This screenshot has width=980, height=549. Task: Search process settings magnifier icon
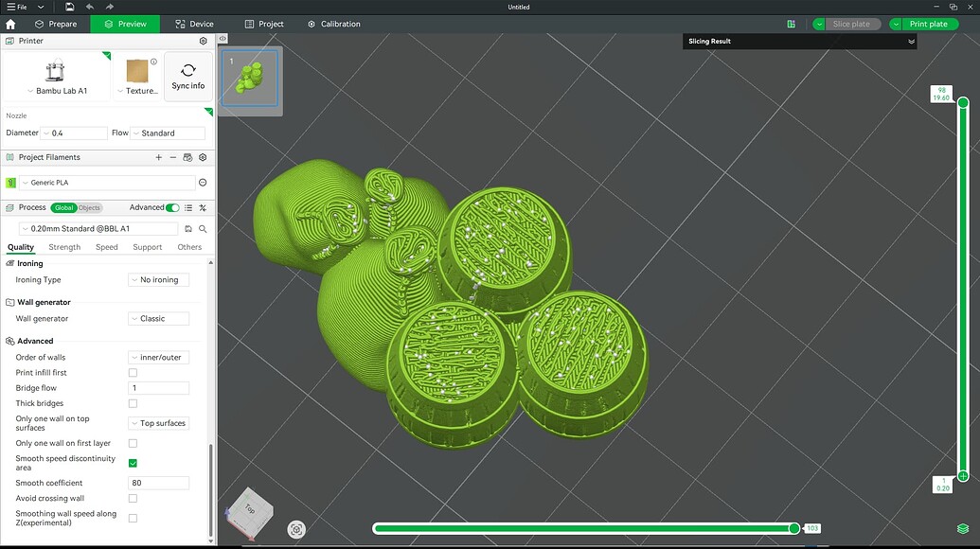[203, 229]
